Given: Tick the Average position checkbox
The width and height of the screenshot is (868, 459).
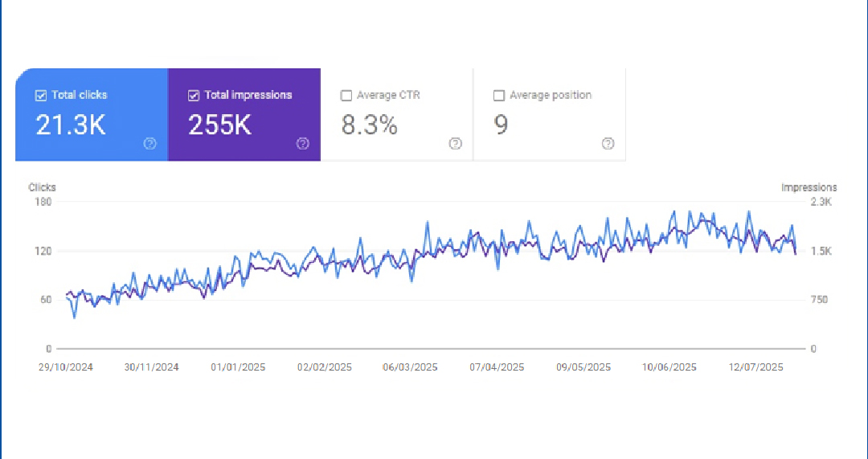Looking at the screenshot, I should tap(499, 96).
